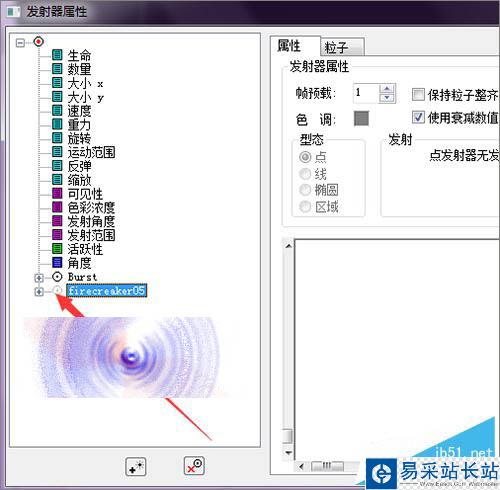
Task: Toggle the 保持粒子整齐 checkbox
Action: tap(418, 95)
